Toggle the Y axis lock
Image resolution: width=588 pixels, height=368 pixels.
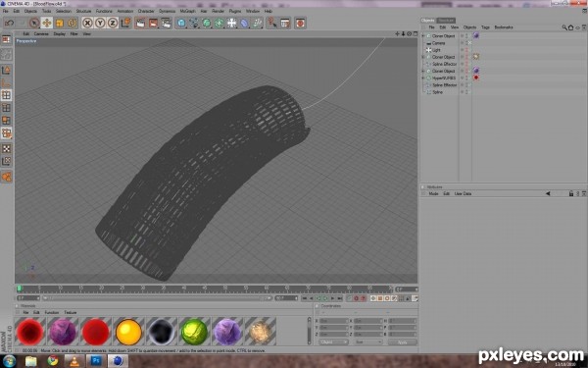tap(100, 24)
